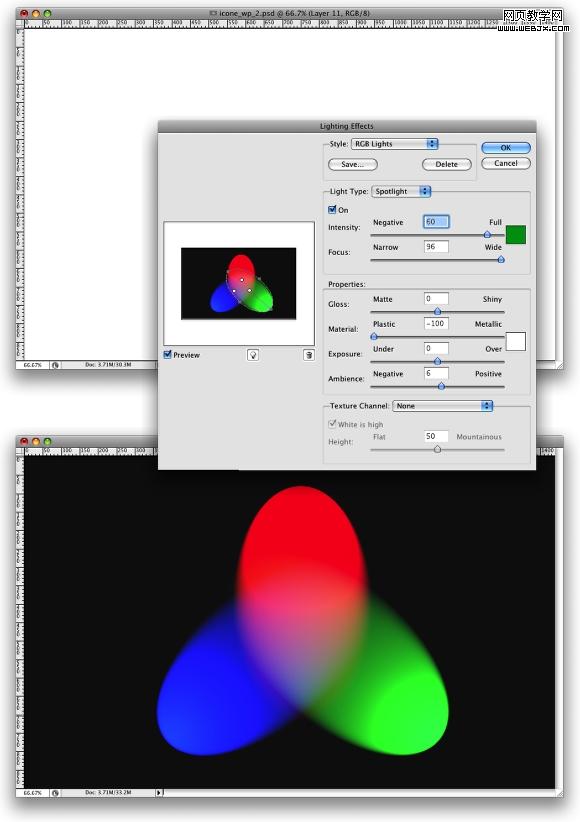Click the red close button of upper window
Viewport: 580px width, 822px height.
pos(24,13)
